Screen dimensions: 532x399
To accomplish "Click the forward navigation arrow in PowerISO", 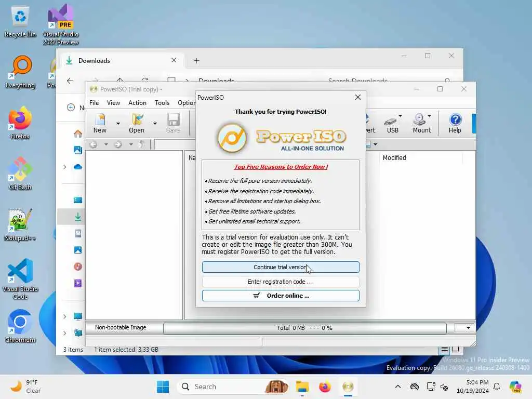I will tap(118, 144).
